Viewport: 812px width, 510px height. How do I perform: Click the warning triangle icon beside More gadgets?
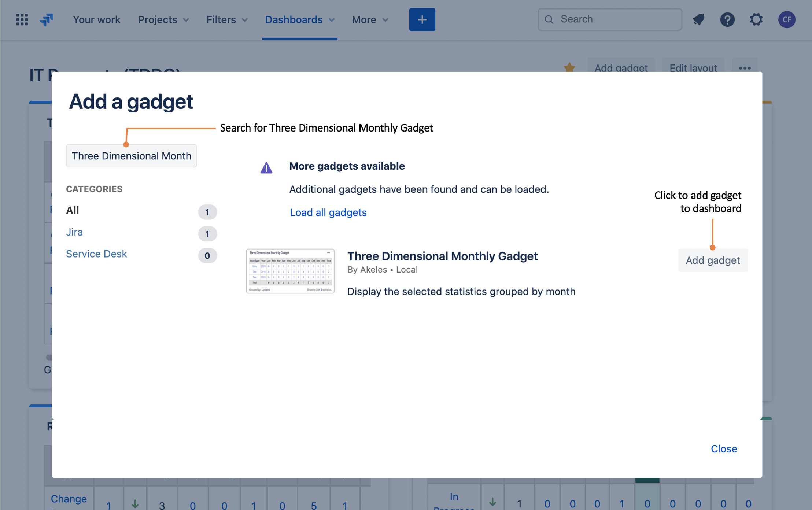point(266,168)
